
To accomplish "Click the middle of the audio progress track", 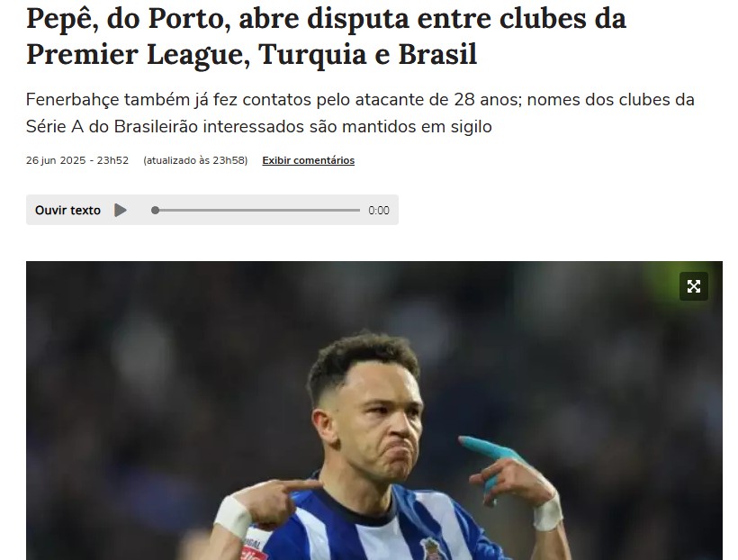I will (x=256, y=210).
